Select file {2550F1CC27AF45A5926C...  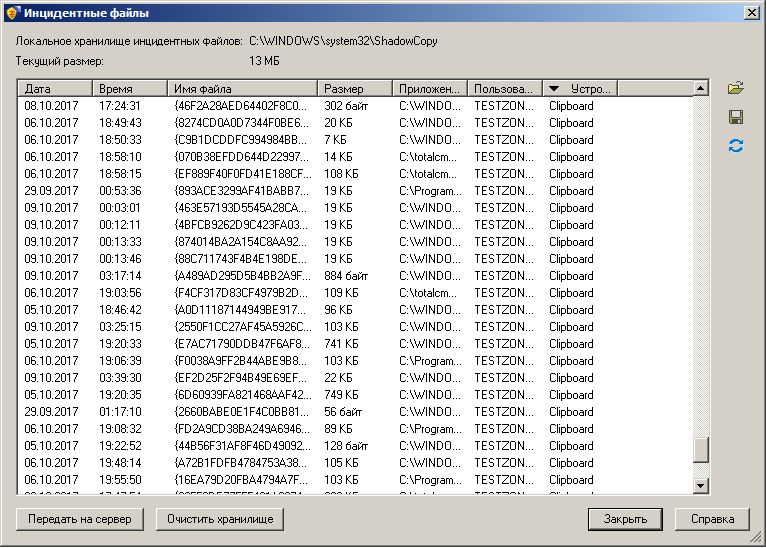243,327
